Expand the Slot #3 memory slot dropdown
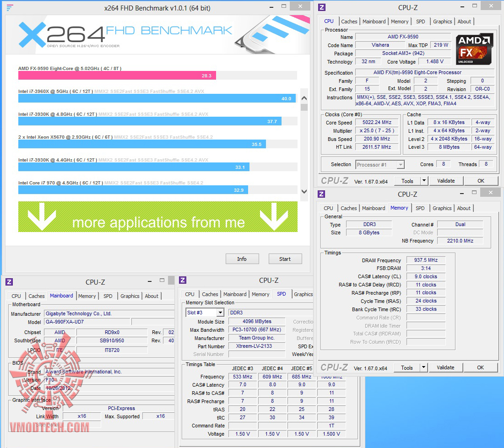The height and width of the screenshot is (448, 504). pyautogui.click(x=220, y=313)
